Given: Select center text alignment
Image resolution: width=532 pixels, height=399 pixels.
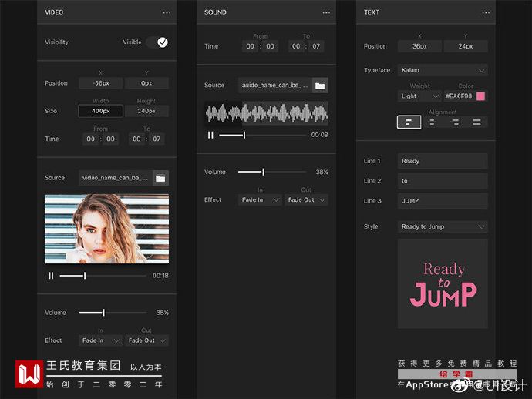Looking at the screenshot, I should (x=432, y=122).
